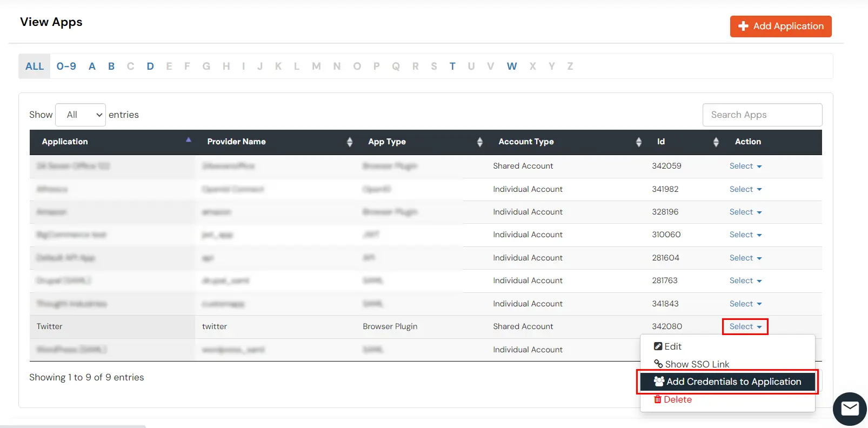This screenshot has width=868, height=428.
Task: Open the mail chat widget icon
Action: 850,409
